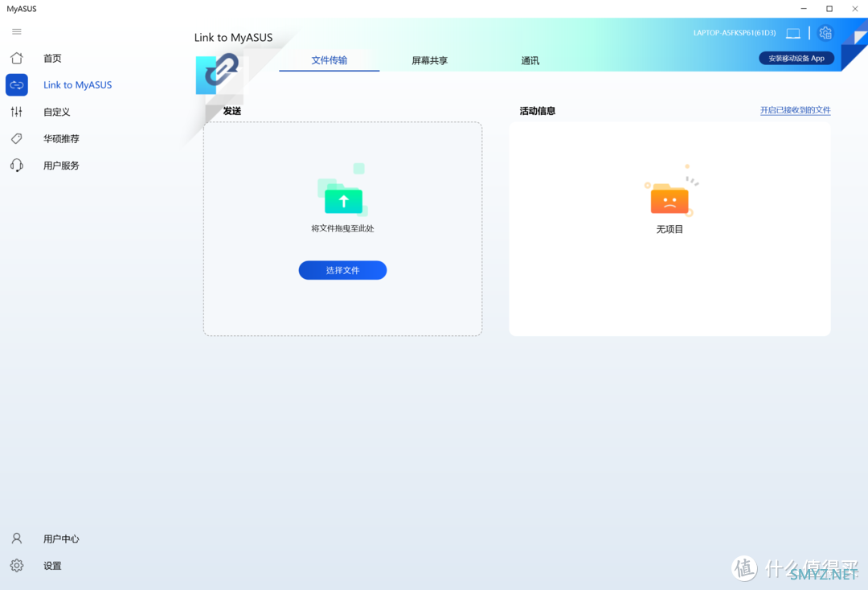This screenshot has height=590, width=868.
Task: Click 安装移动设备 App button
Action: (796, 58)
